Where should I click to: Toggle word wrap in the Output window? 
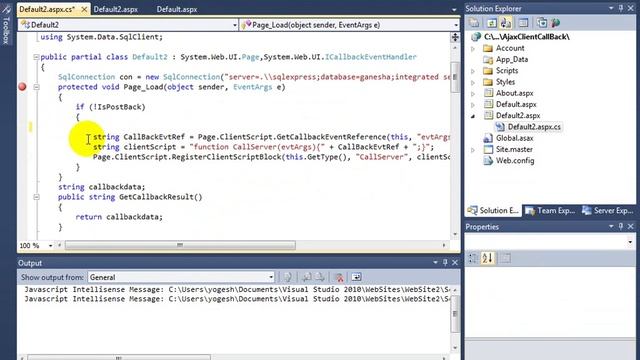tap(356, 277)
